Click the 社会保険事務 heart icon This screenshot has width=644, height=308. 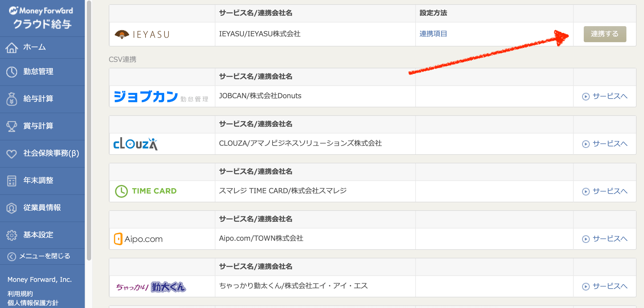pos(12,154)
